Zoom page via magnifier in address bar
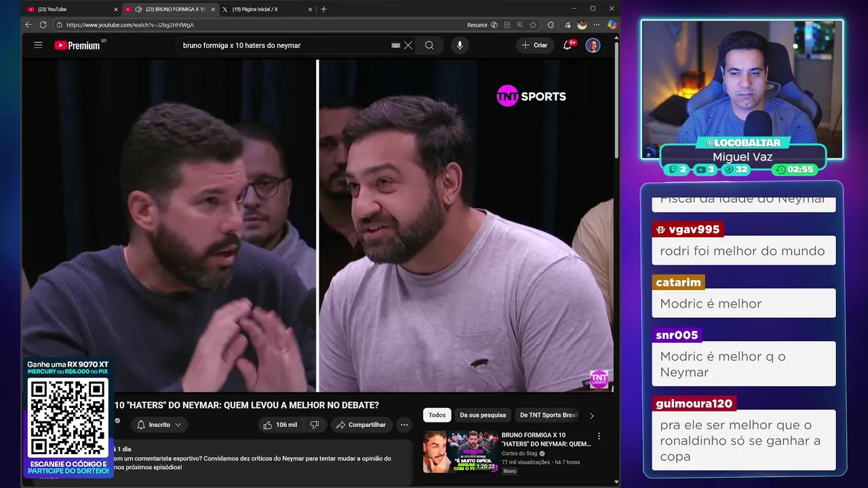The height and width of the screenshot is (488, 868). [x=520, y=24]
